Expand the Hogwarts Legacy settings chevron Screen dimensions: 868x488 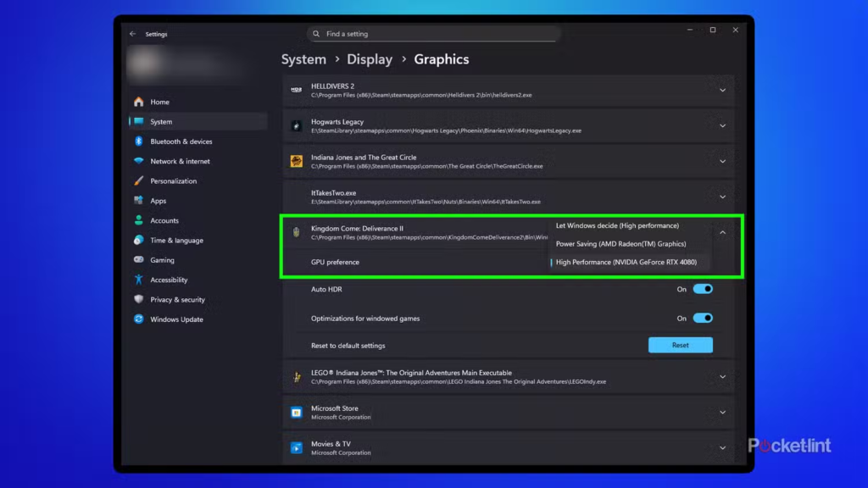pos(722,125)
